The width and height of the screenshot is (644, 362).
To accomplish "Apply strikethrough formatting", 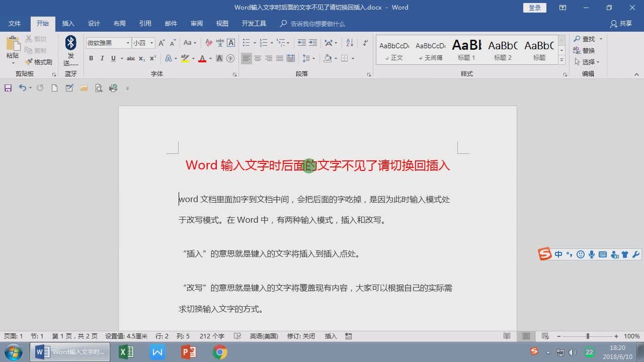I will [x=131, y=58].
